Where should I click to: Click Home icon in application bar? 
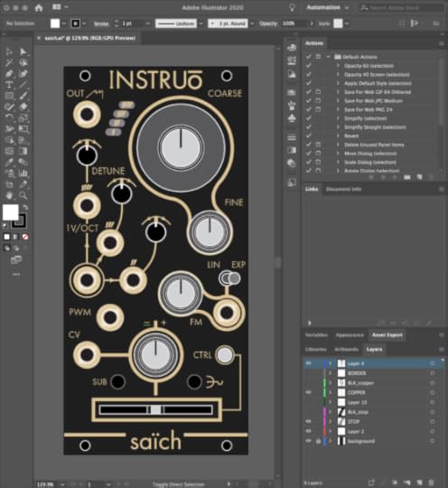pos(39,7)
